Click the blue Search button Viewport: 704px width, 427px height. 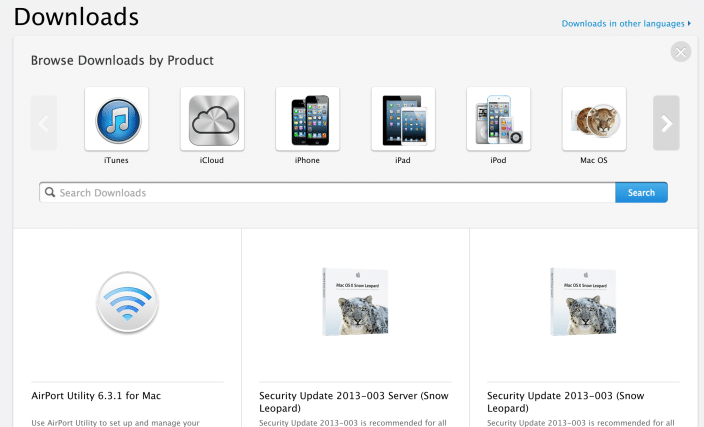[x=641, y=193]
